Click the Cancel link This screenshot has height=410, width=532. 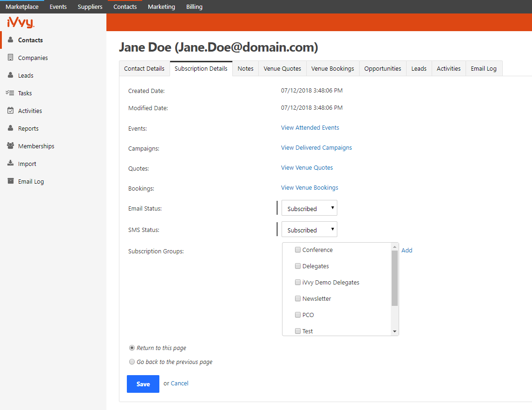click(x=179, y=383)
